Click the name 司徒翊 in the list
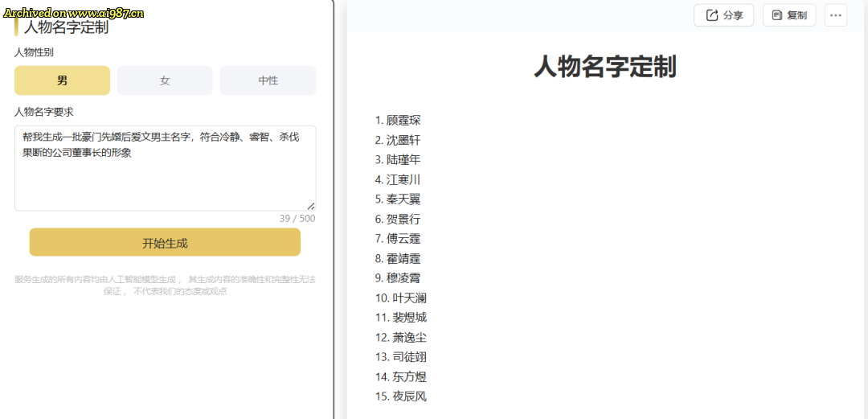868x419 pixels. [410, 357]
